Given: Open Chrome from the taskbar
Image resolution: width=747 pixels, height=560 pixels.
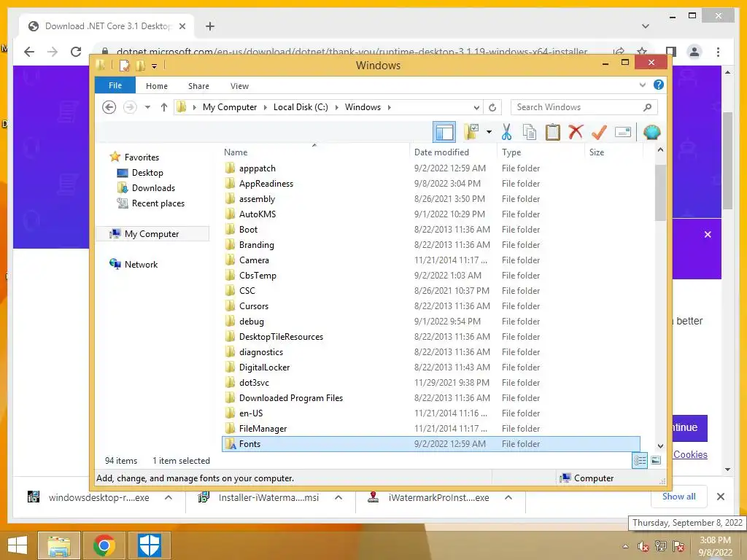Looking at the screenshot, I should pyautogui.click(x=104, y=545).
